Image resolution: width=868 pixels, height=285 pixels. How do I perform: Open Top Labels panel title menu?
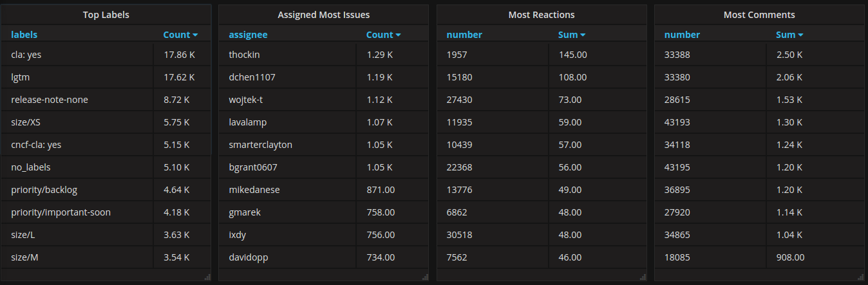(x=106, y=15)
